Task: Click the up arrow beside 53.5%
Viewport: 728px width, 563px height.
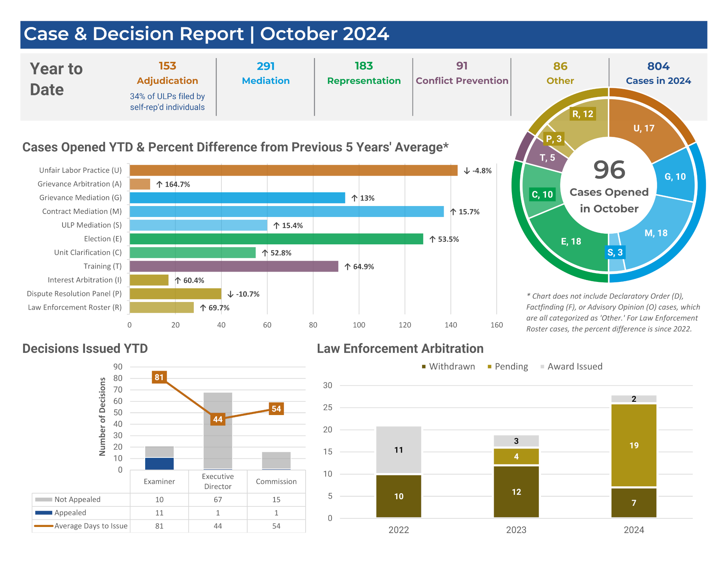Action: point(432,239)
